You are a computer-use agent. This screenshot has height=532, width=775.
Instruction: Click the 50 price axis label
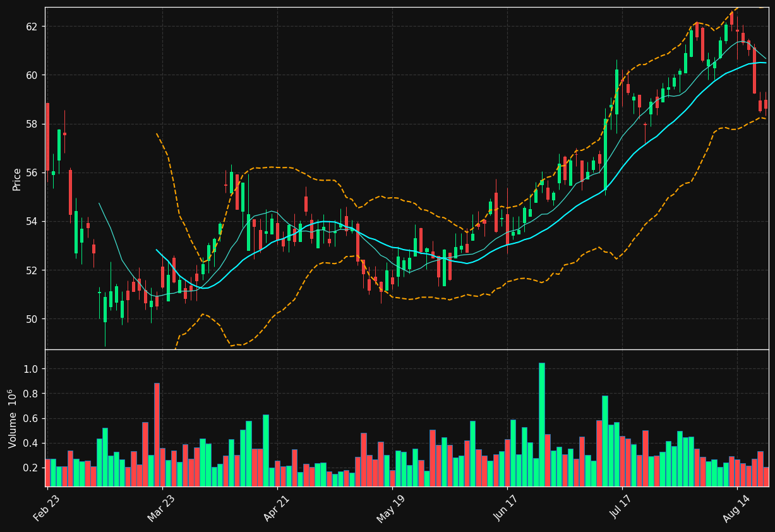(x=32, y=319)
